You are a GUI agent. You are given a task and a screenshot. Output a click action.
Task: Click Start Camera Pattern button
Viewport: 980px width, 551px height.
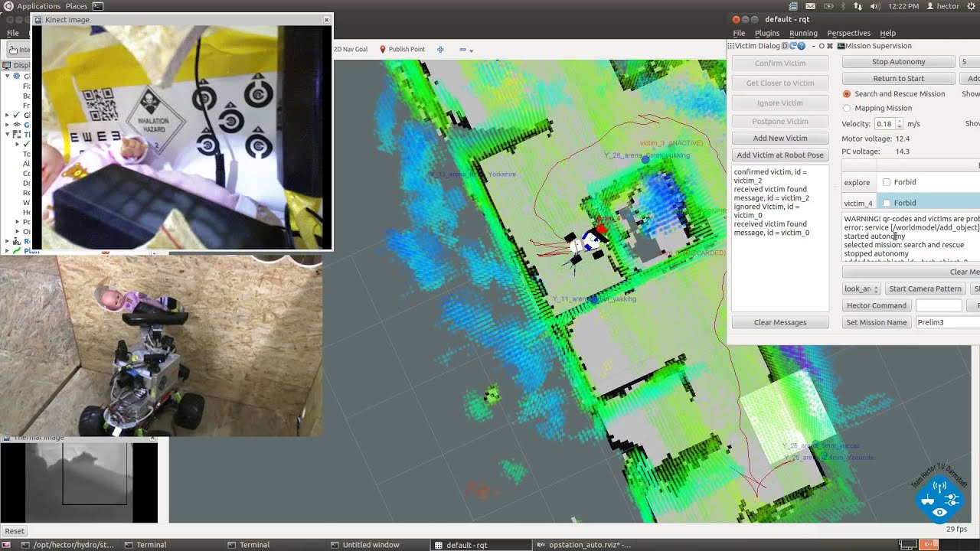(x=925, y=289)
